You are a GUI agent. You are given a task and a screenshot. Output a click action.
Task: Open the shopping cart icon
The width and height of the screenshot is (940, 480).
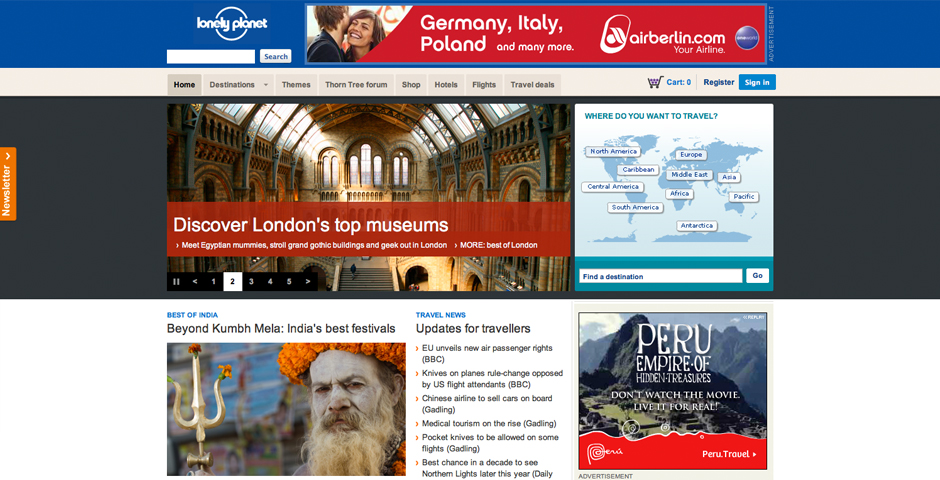click(655, 82)
